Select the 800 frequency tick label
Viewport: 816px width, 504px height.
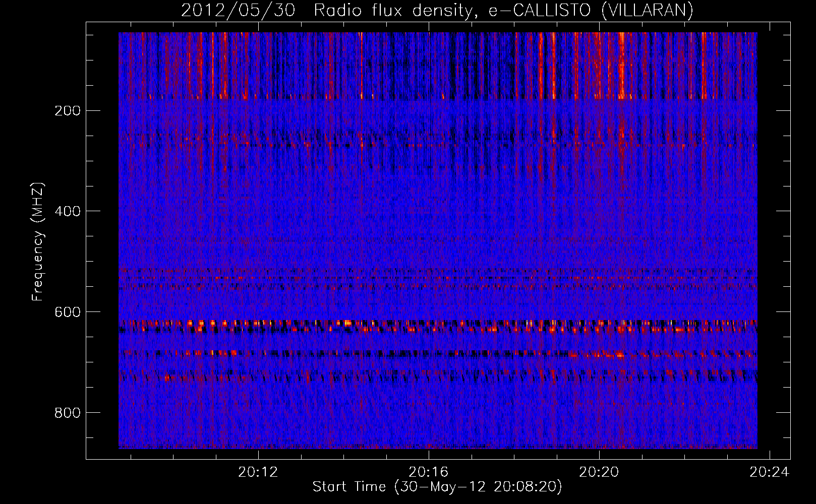68,413
